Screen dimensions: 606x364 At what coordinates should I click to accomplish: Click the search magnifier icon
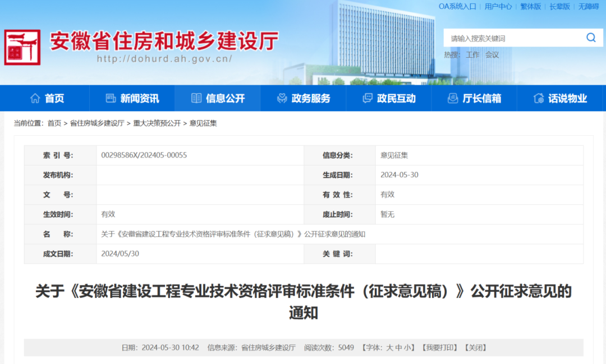pyautogui.click(x=591, y=38)
